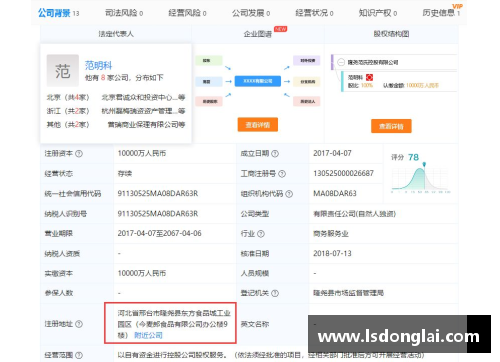Select the 企业图谱 section header
500x362 pixels.
[258, 34]
